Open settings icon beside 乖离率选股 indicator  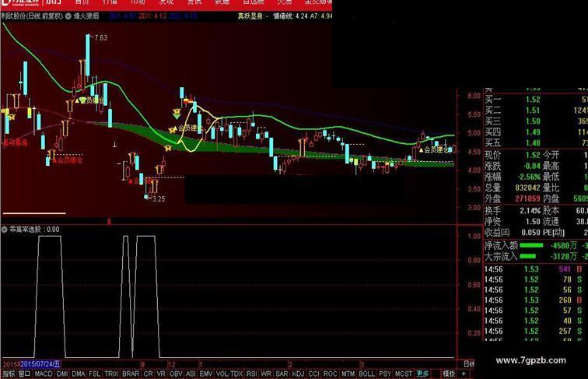(x=5, y=230)
